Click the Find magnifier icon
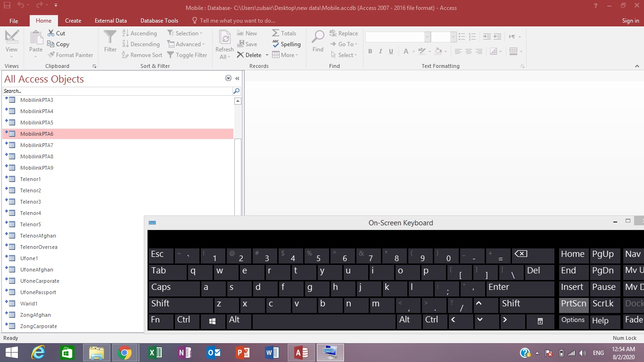 click(318, 37)
